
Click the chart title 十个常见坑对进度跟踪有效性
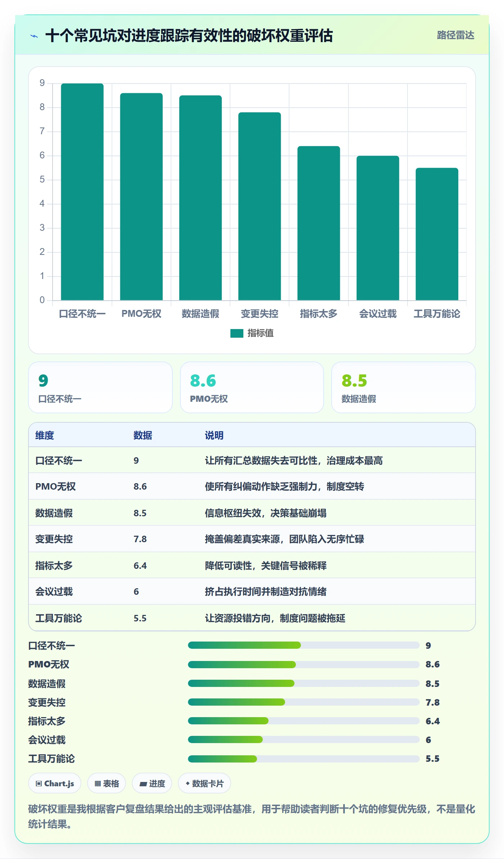189,36
